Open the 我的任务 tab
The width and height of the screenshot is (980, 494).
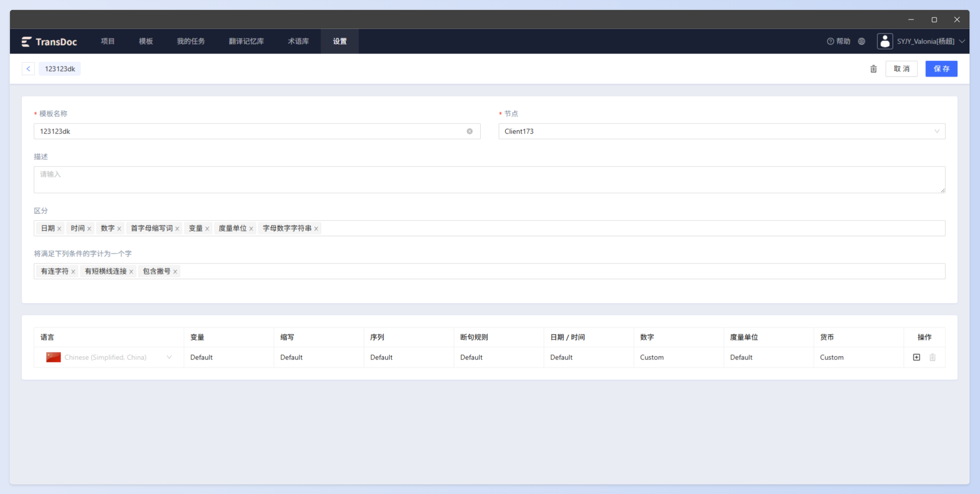(x=191, y=41)
